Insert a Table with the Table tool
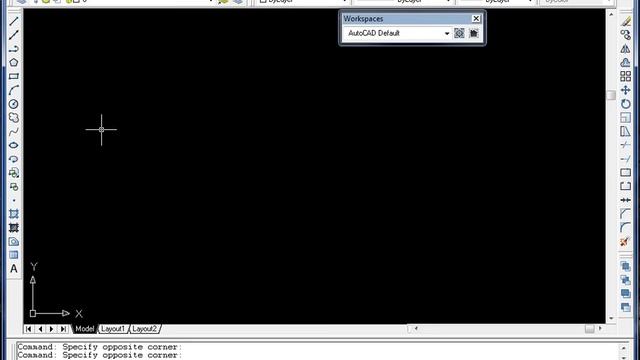Image resolution: width=640 pixels, height=360 pixels. tap(13, 255)
